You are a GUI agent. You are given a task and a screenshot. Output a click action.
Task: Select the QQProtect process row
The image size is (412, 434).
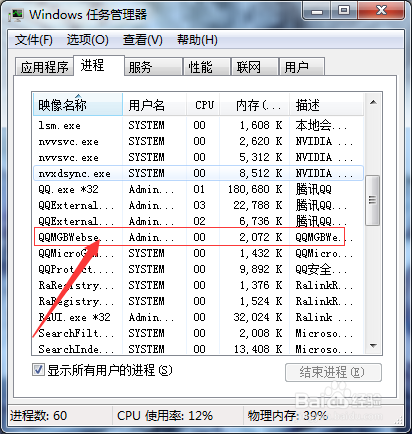(x=198, y=269)
